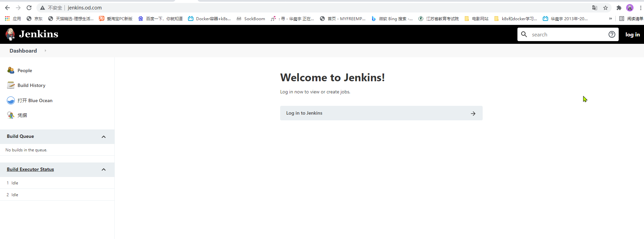The width and height of the screenshot is (644, 239).
Task: Click the Jenkins title text
Action: coord(38,34)
